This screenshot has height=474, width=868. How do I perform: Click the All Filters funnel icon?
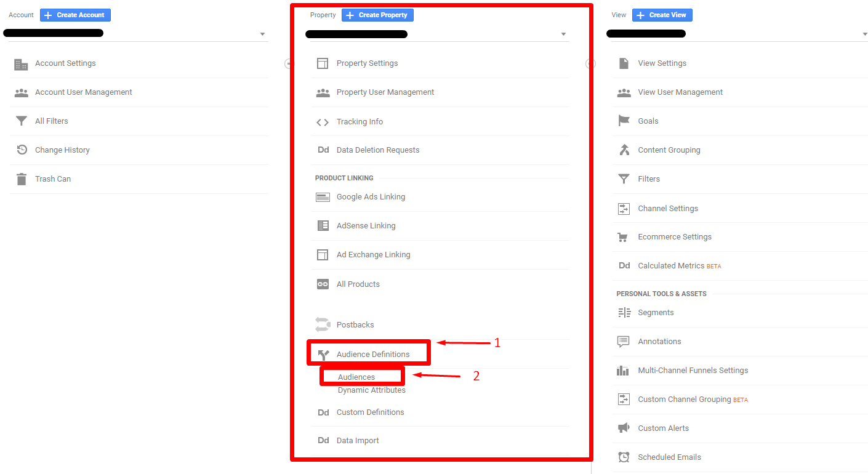click(22, 121)
